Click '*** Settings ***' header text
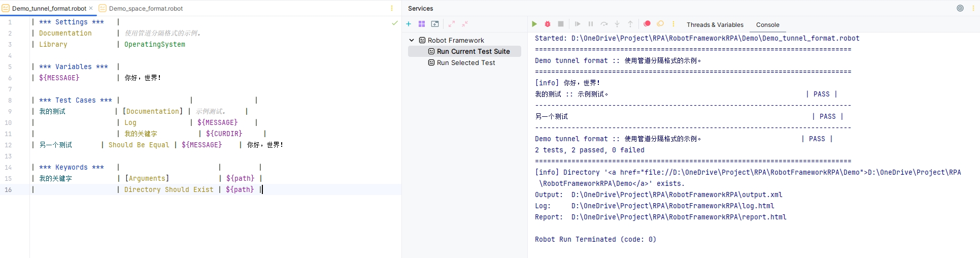This screenshot has height=258, width=980. click(72, 22)
